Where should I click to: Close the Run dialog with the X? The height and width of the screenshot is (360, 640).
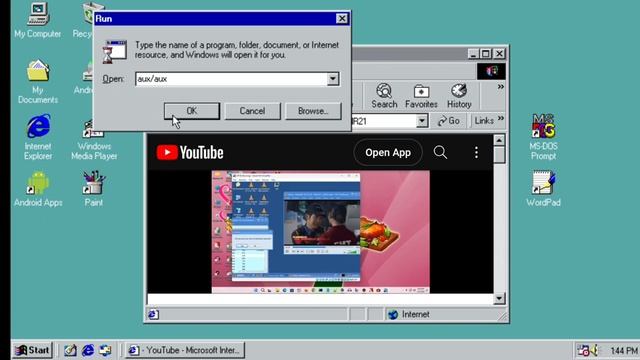tap(342, 18)
